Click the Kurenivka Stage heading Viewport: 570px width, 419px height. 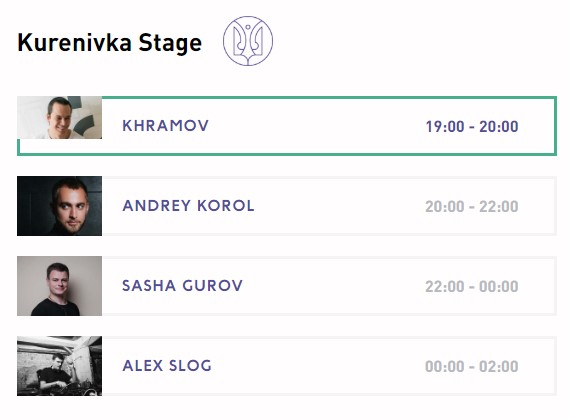click(x=109, y=43)
